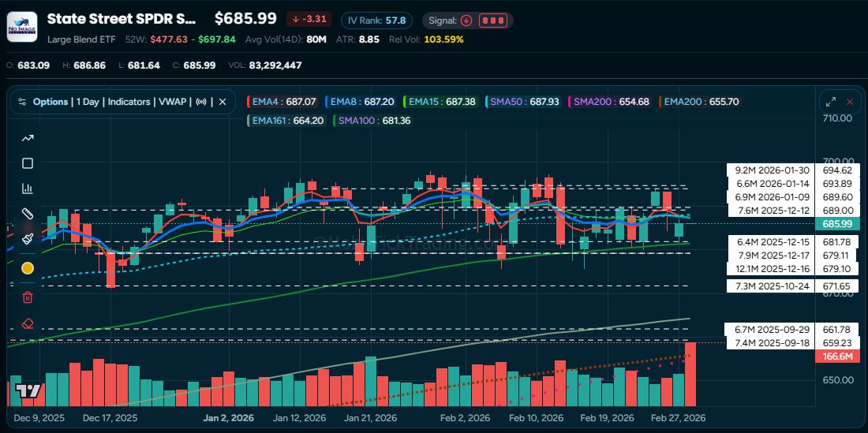This screenshot has height=433, width=868.
Task: Select the paint brush tool
Action: 27,239
